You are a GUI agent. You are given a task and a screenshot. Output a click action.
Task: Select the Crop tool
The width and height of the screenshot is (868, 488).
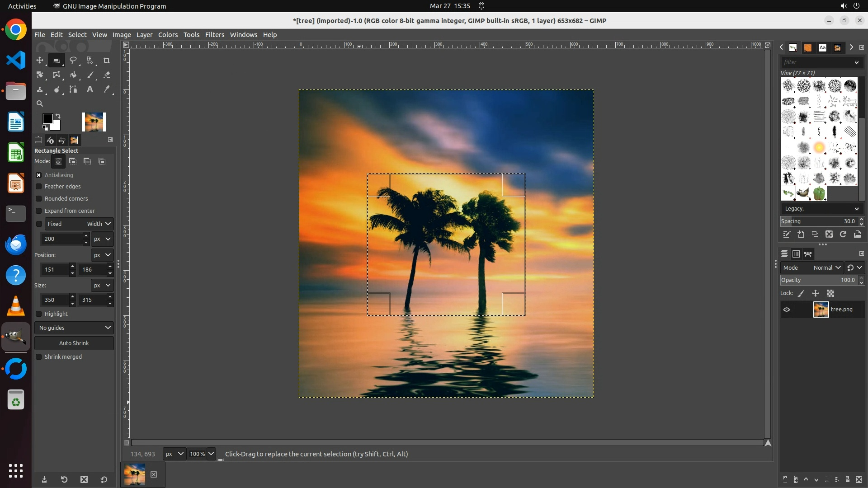point(107,60)
